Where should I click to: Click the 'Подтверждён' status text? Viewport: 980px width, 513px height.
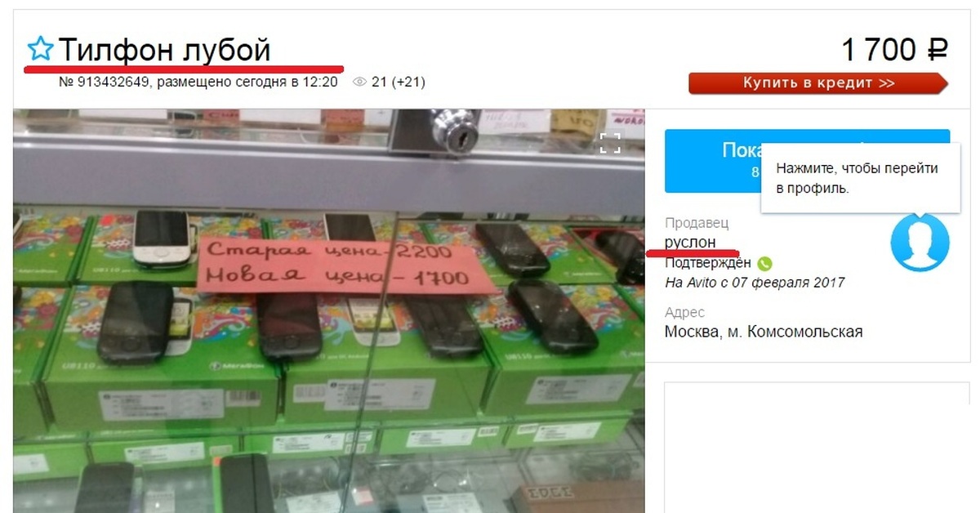[708, 263]
